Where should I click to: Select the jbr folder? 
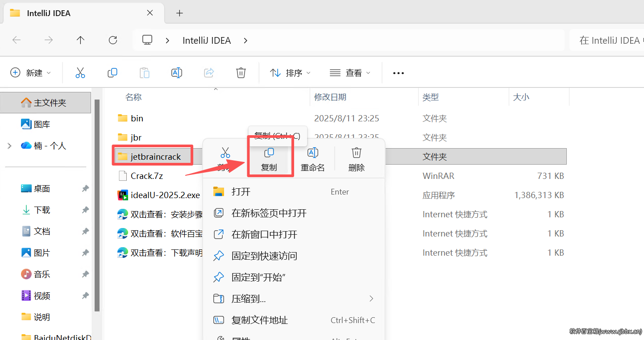136,137
